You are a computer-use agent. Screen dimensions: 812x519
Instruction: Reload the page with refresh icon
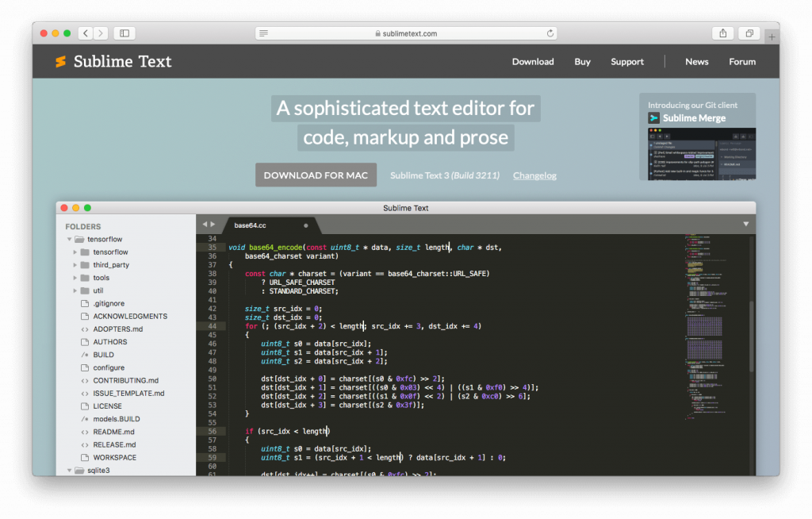pyautogui.click(x=550, y=33)
